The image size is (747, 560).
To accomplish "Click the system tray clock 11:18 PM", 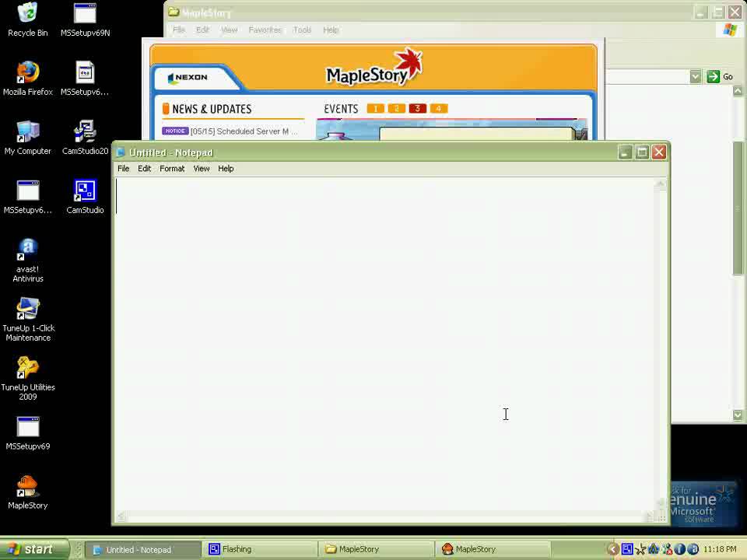I will click(x=719, y=550).
